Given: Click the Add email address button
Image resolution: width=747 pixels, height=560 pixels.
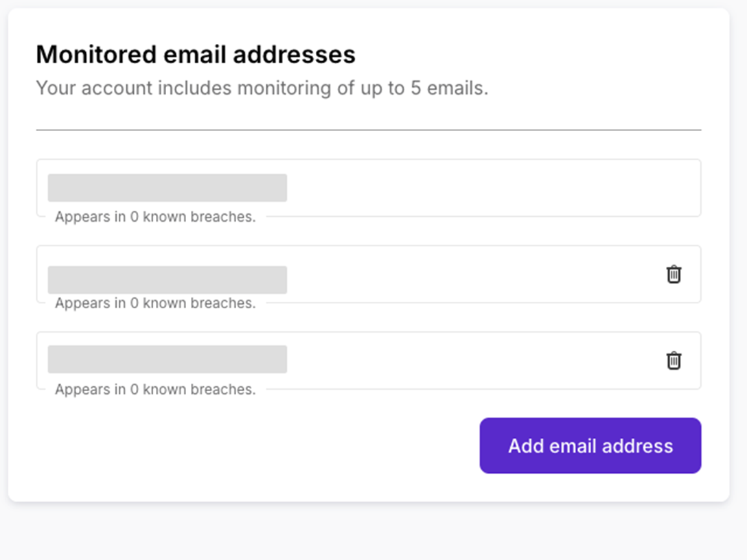Looking at the screenshot, I should tap(590, 445).
